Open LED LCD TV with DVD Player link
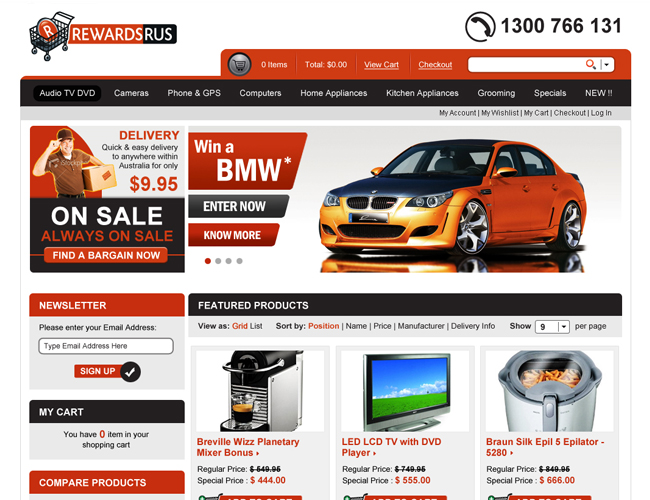Image resolution: width=650 pixels, height=500 pixels. (x=391, y=447)
